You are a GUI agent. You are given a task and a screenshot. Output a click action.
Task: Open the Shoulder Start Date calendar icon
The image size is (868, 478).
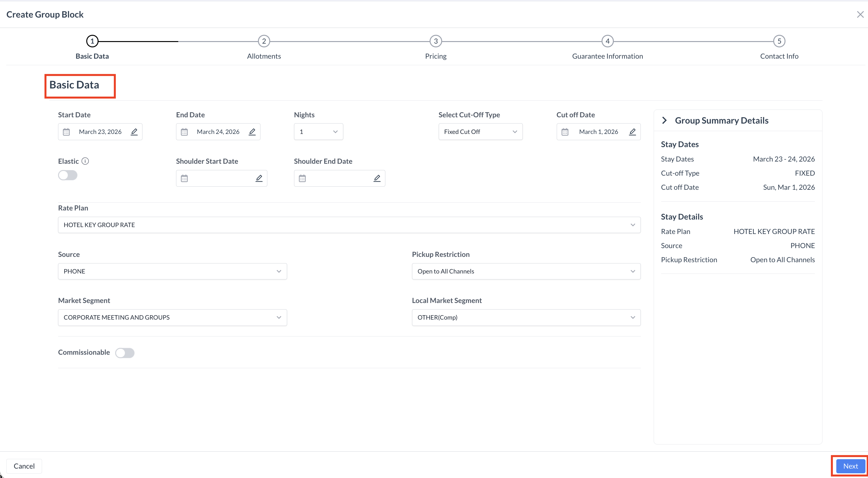pos(184,178)
